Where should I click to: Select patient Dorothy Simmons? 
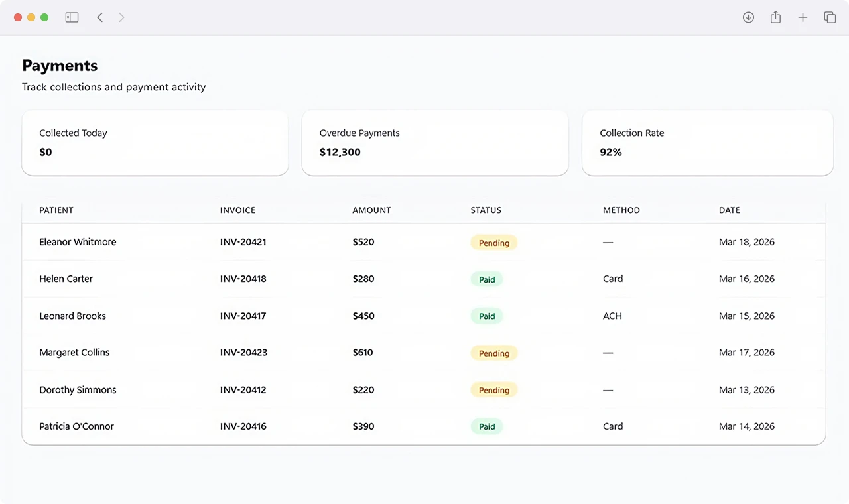78,390
